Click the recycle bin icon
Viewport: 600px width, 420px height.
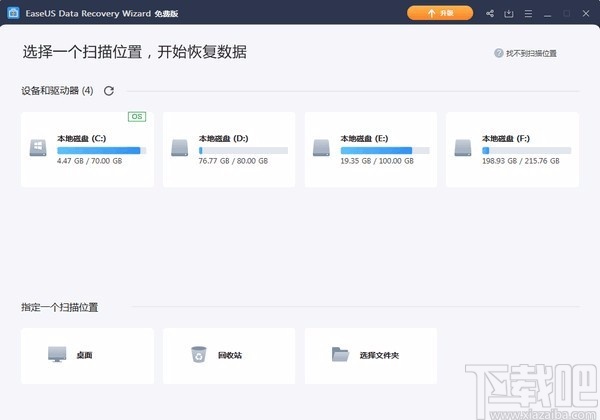pos(199,355)
